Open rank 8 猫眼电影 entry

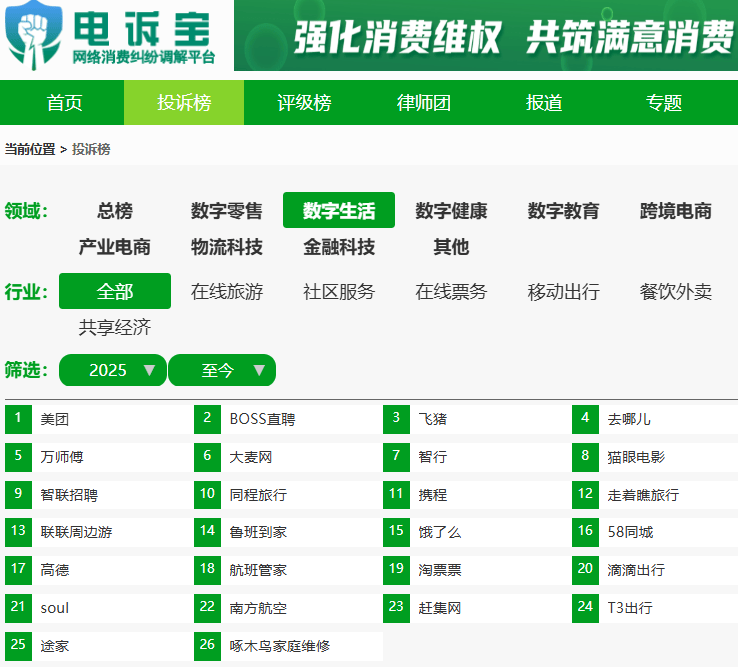[655, 457]
